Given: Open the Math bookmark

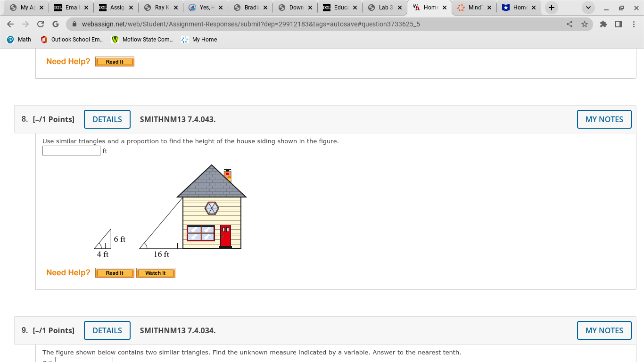Looking at the screenshot, I should 19,40.
